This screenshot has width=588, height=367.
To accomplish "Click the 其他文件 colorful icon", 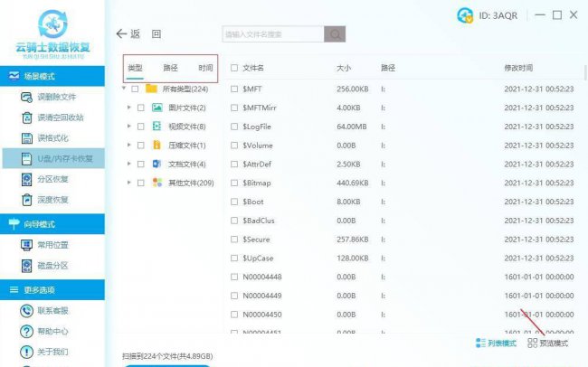I will 157,183.
